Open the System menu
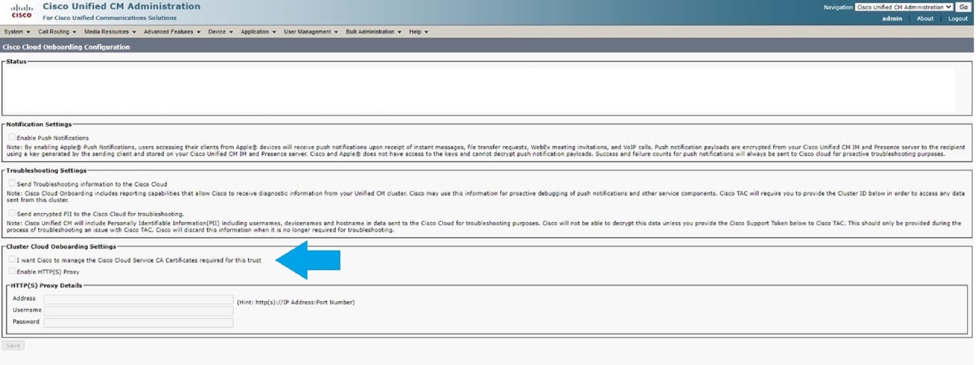The height and width of the screenshot is (365, 980). 17,31
